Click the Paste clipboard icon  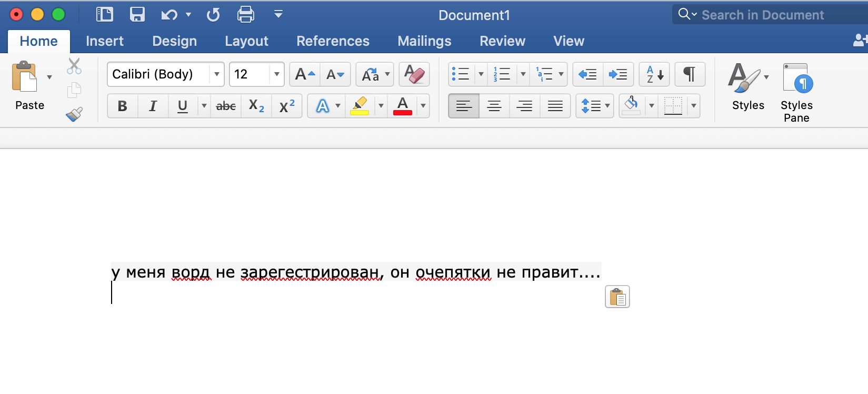click(x=24, y=77)
